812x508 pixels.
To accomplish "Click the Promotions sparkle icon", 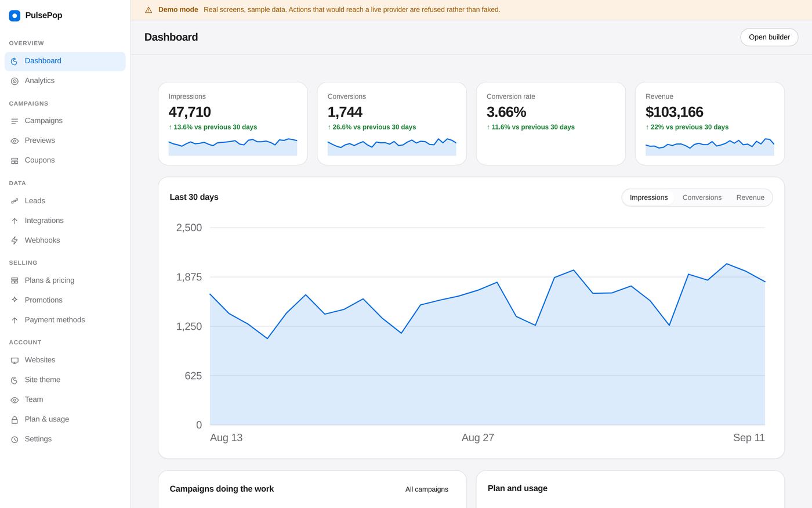I will [14, 300].
